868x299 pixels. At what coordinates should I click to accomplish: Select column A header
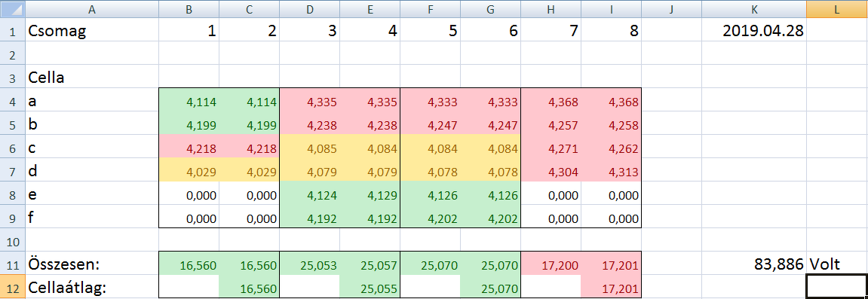pos(92,8)
